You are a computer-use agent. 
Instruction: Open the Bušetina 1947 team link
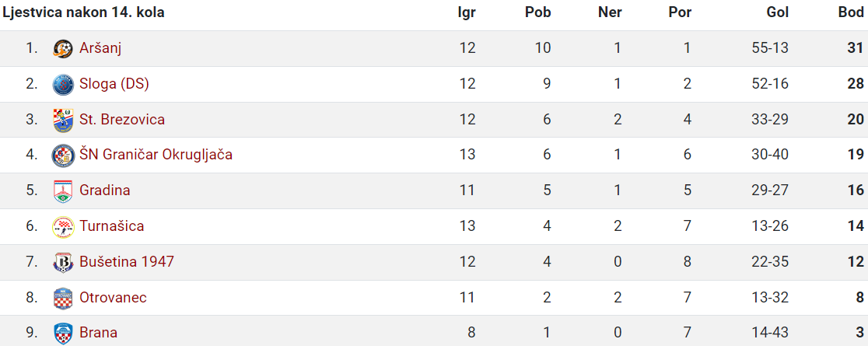126,261
